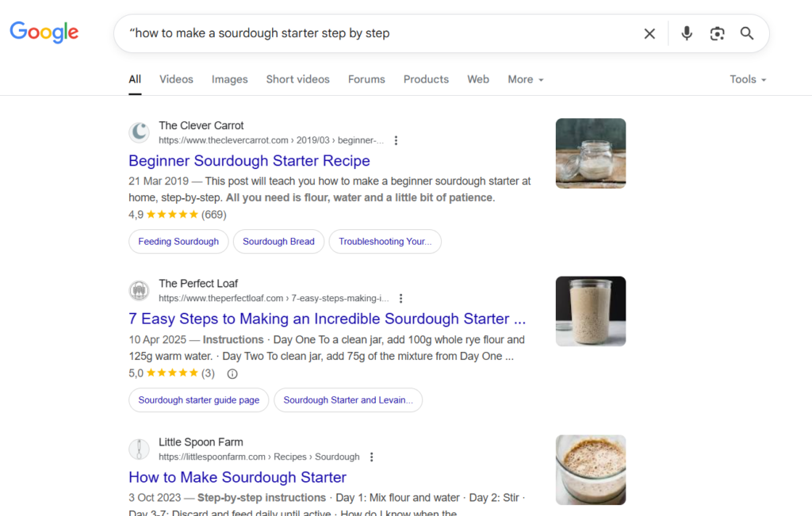
Task: Start voice search with microphone icon
Action: click(x=687, y=33)
